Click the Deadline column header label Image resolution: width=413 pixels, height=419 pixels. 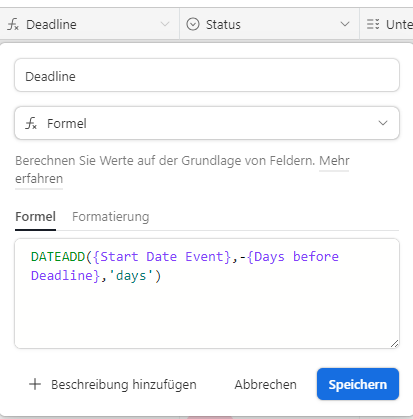pyautogui.click(x=51, y=24)
